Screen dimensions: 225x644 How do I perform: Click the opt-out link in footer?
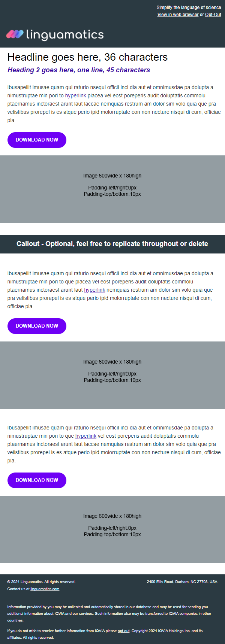click(124, 631)
